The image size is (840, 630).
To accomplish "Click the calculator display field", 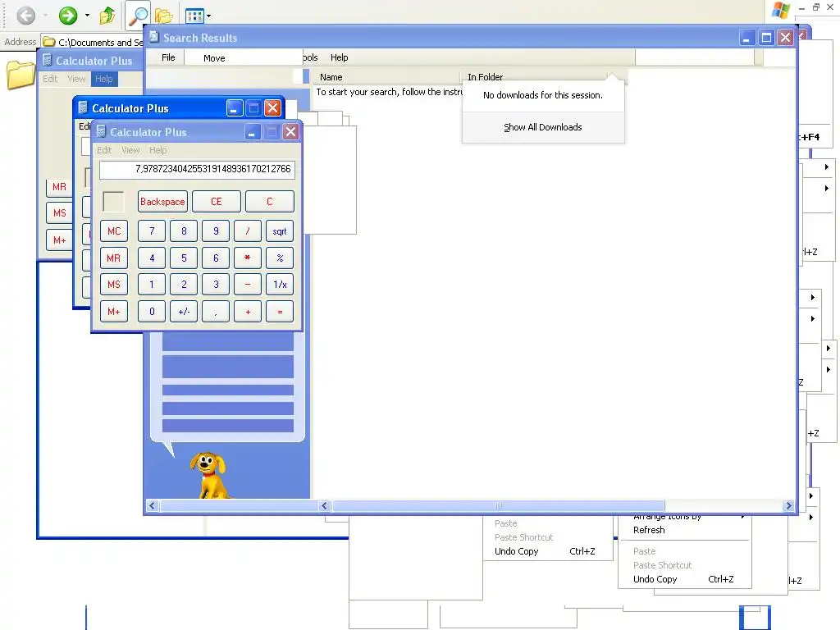I will pos(197,169).
